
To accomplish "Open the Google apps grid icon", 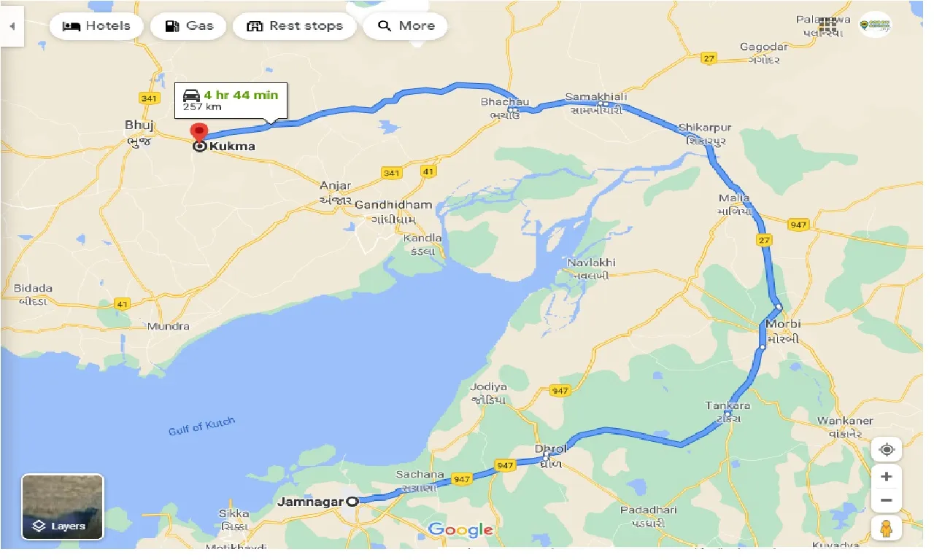I will click(x=827, y=26).
